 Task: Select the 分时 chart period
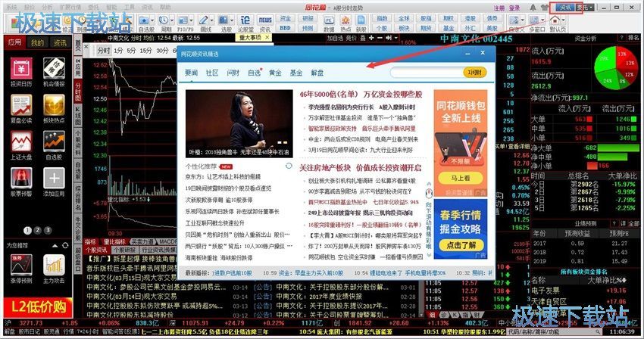pyautogui.click(x=104, y=51)
